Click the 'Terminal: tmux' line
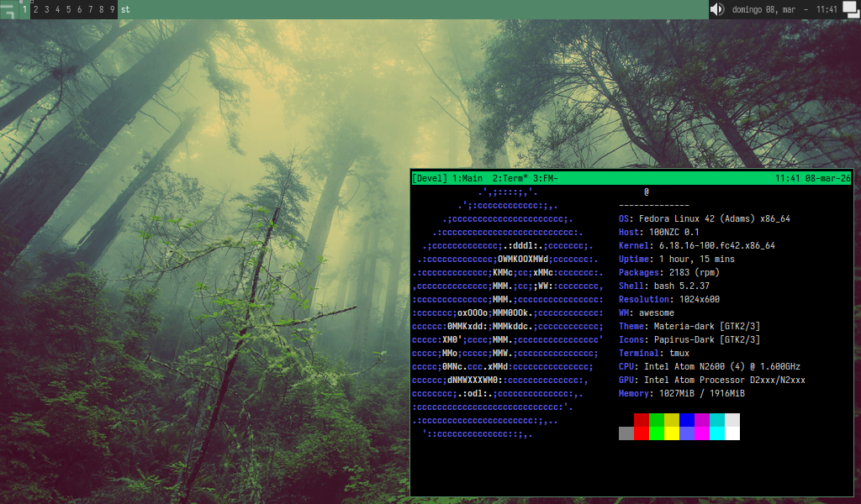 tap(654, 353)
